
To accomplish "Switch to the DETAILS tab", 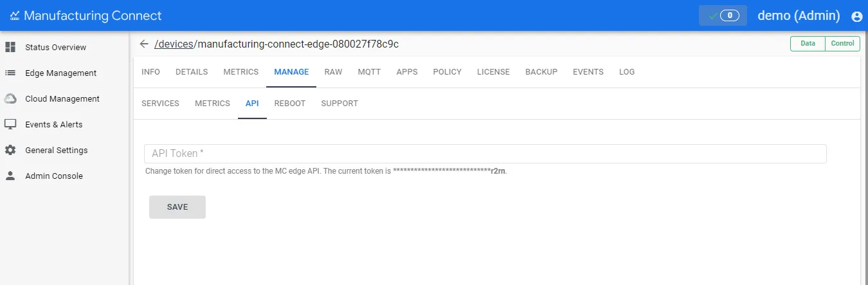I will pos(192,72).
